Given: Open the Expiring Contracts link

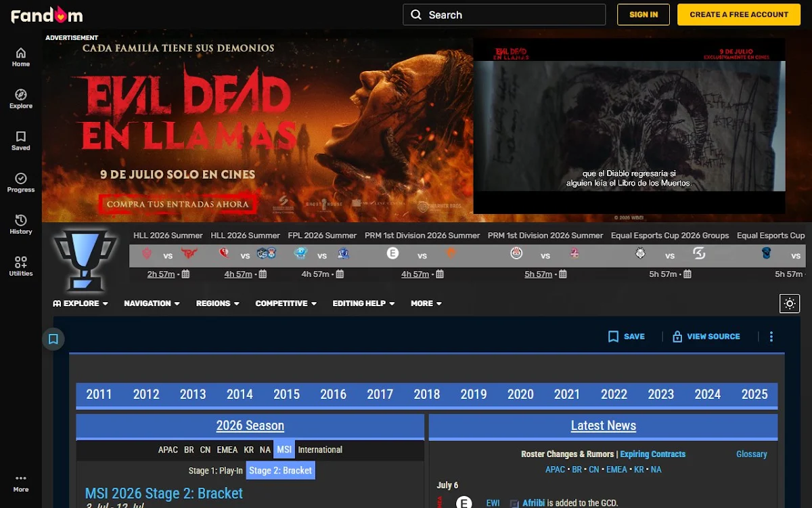Looking at the screenshot, I should (x=653, y=454).
